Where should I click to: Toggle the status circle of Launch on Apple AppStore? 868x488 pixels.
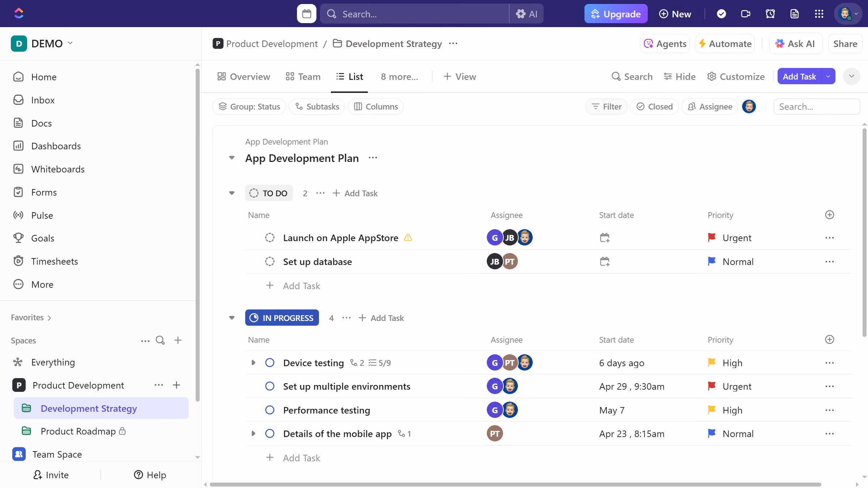[x=270, y=237]
